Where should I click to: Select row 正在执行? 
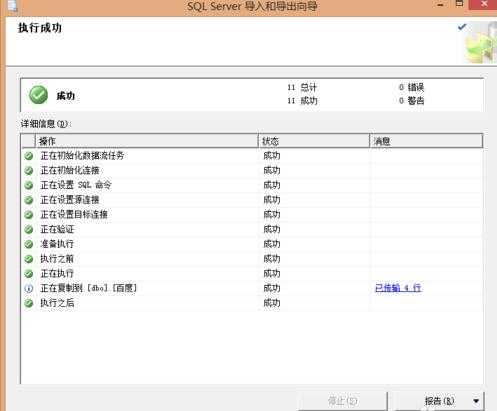tap(252, 273)
